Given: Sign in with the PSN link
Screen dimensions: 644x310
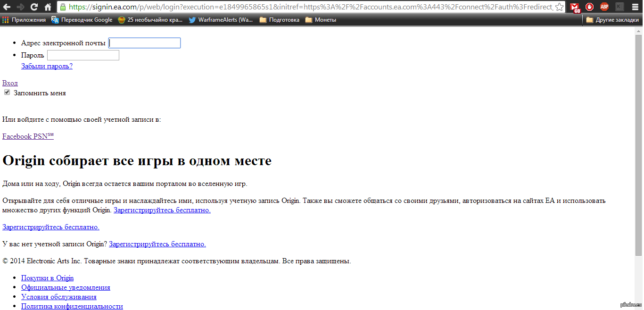Looking at the screenshot, I should [x=43, y=136].
